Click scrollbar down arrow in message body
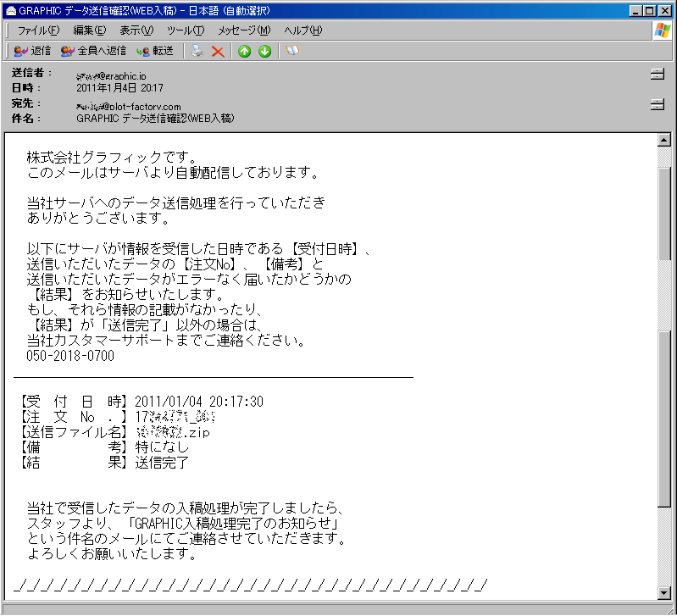The image size is (677, 616). coord(663,594)
